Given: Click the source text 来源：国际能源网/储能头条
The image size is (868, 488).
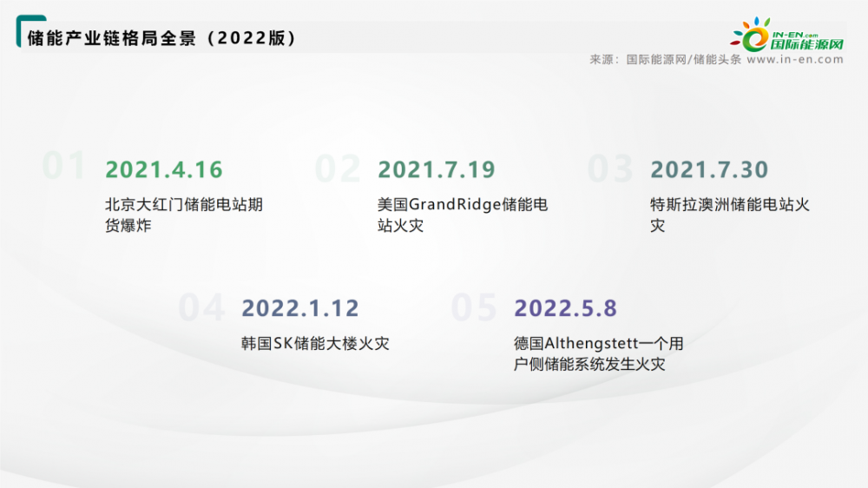Looking at the screenshot, I should click(665, 60).
